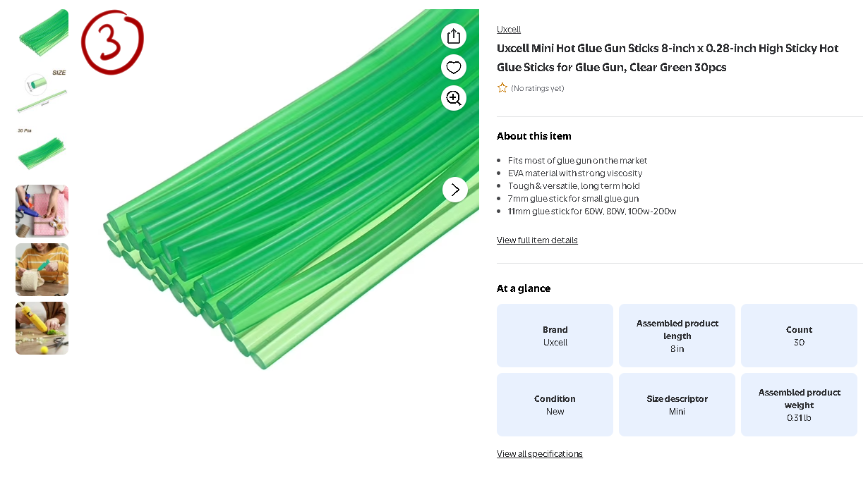Select the blue glue gun craft thumbnail

coord(42,211)
